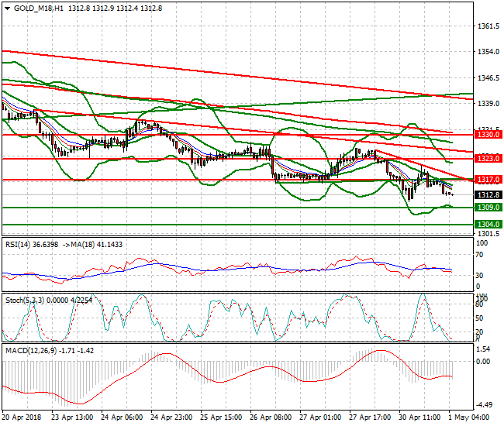Click the 1361.5 price scale value
The image size is (504, 426).
488,26
